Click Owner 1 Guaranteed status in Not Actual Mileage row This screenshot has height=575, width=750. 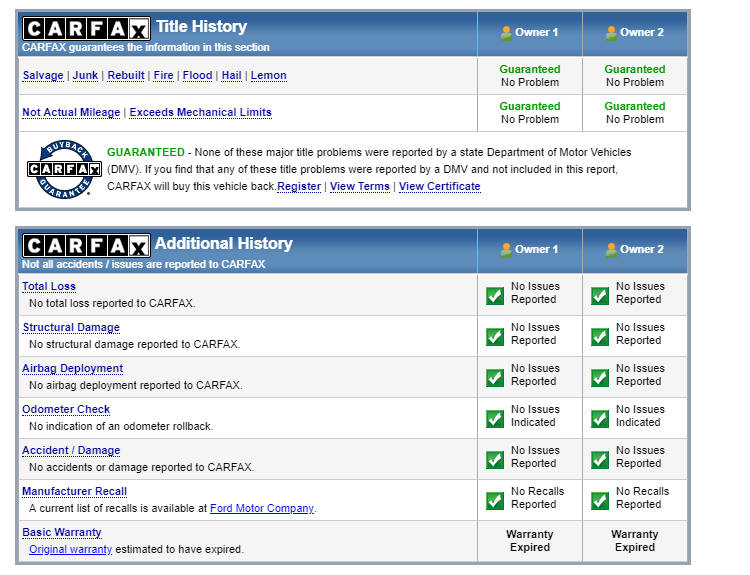click(530, 107)
